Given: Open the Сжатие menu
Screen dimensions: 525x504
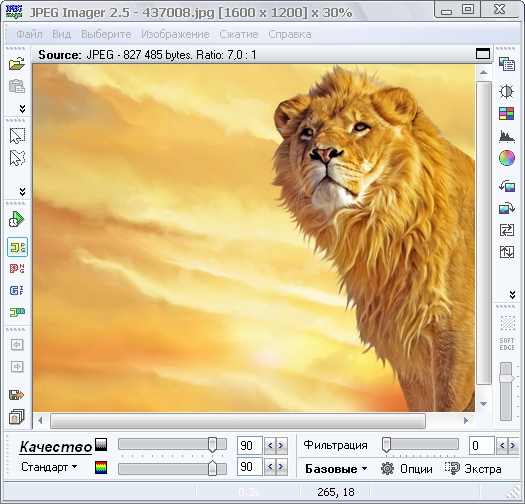Looking at the screenshot, I should [x=239, y=34].
